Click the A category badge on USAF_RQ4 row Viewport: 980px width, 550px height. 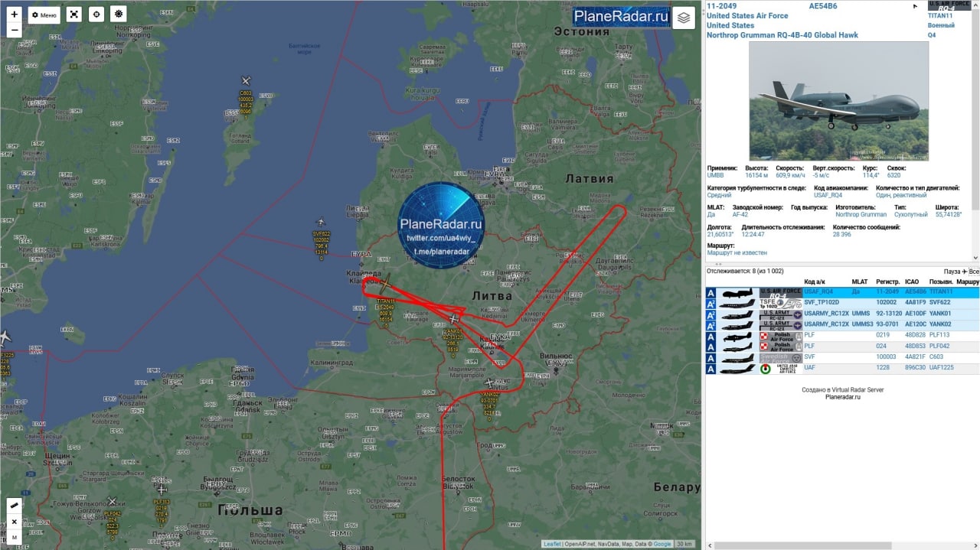click(710, 292)
